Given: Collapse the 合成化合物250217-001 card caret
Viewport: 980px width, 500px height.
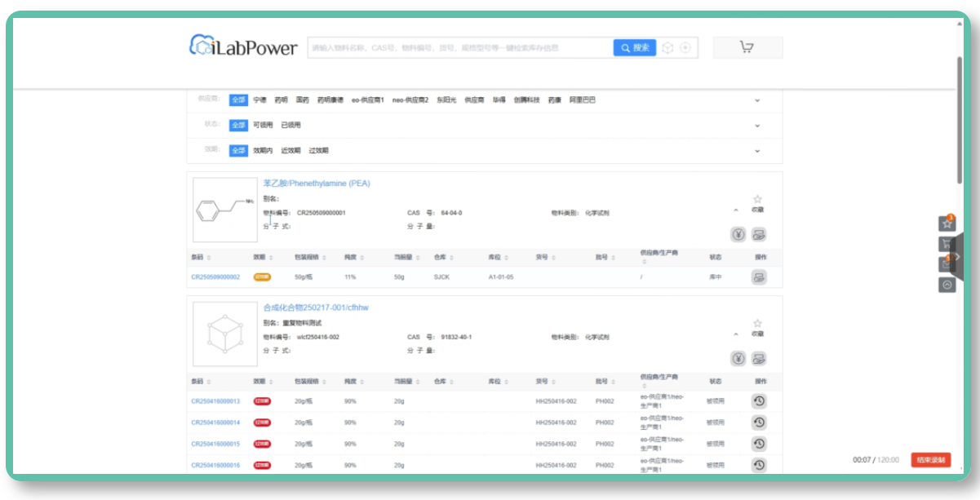Looking at the screenshot, I should (735, 334).
